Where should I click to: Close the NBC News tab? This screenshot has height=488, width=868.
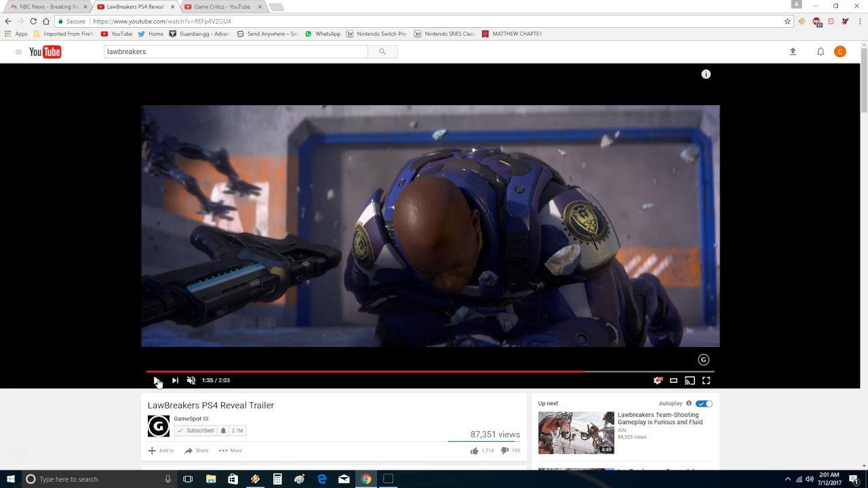pos(85,7)
